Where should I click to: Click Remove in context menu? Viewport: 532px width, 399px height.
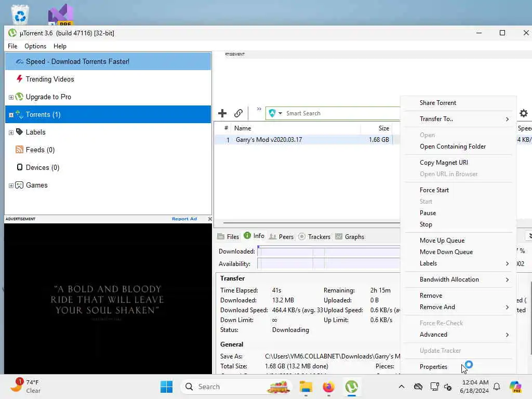click(x=458, y=296)
